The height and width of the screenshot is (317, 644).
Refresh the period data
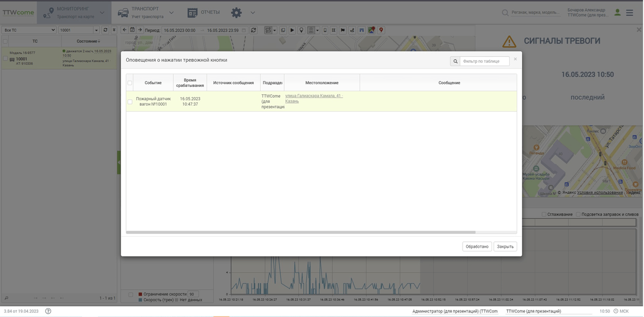point(253,30)
